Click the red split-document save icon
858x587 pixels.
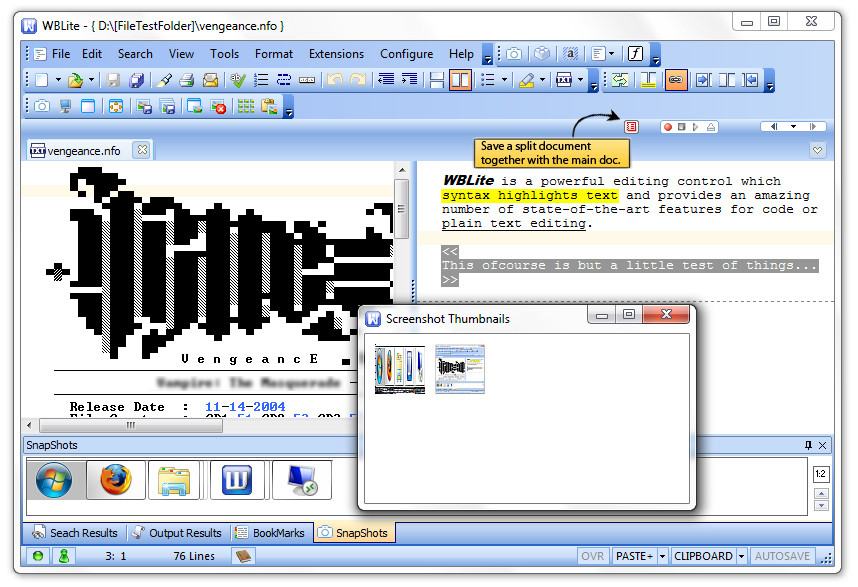[631, 127]
